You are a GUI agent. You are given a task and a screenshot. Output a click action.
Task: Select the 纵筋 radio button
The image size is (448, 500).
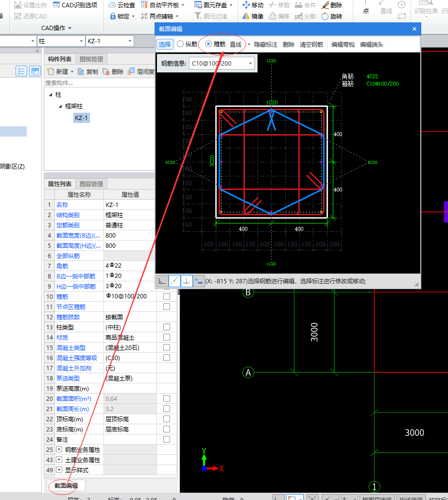(x=180, y=44)
